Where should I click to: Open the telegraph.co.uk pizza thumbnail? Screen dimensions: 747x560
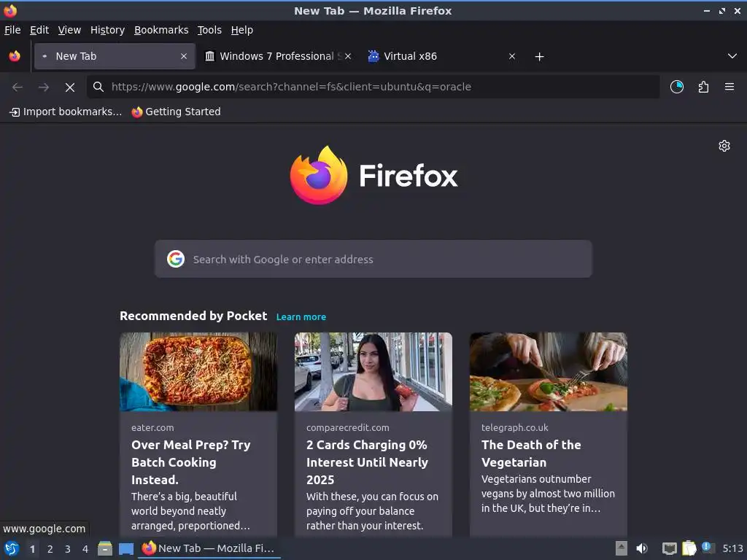coord(549,372)
